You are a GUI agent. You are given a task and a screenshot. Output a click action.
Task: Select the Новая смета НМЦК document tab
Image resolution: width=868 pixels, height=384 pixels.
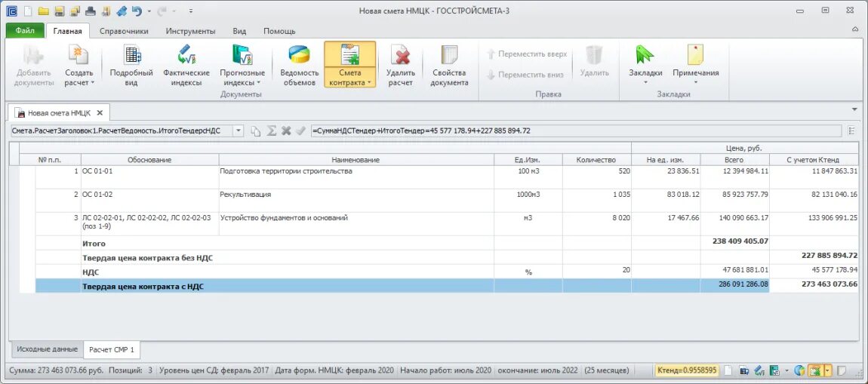point(59,112)
